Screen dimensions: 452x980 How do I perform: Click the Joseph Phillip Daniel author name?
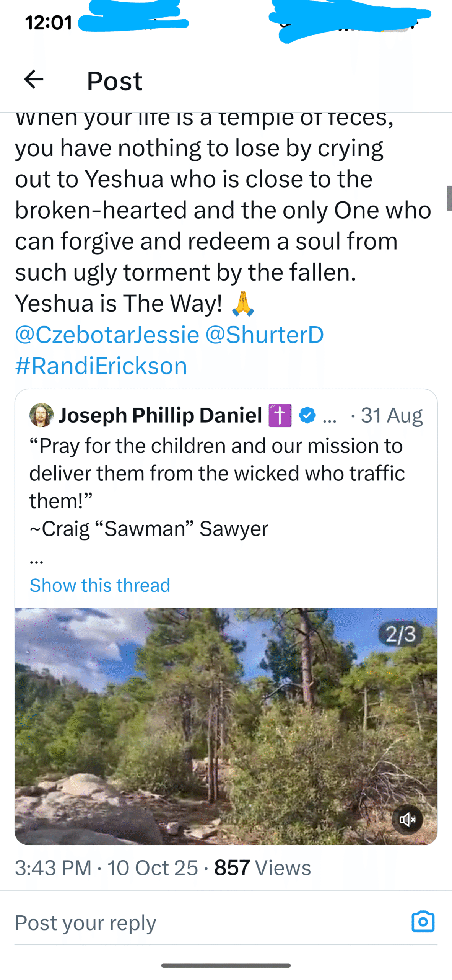[160, 415]
